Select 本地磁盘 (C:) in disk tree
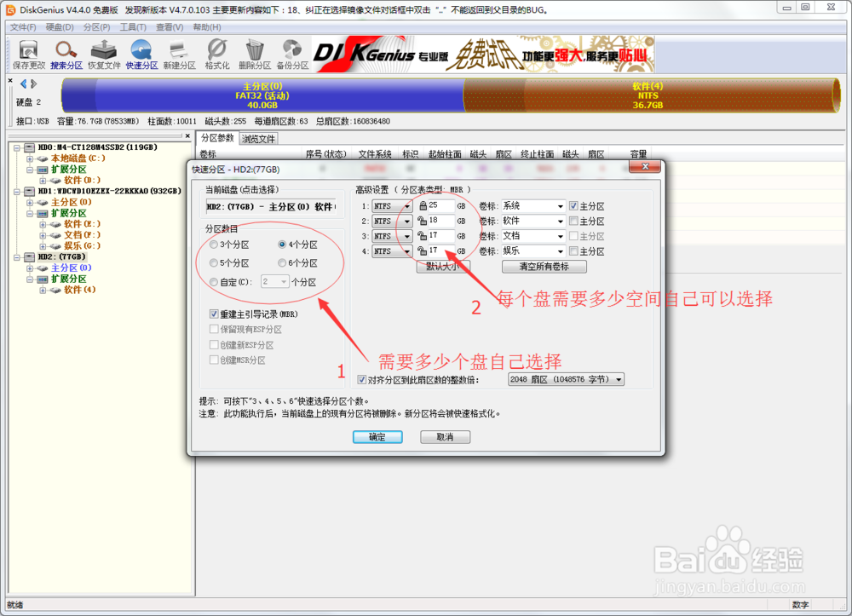The height and width of the screenshot is (616, 852). [78, 158]
